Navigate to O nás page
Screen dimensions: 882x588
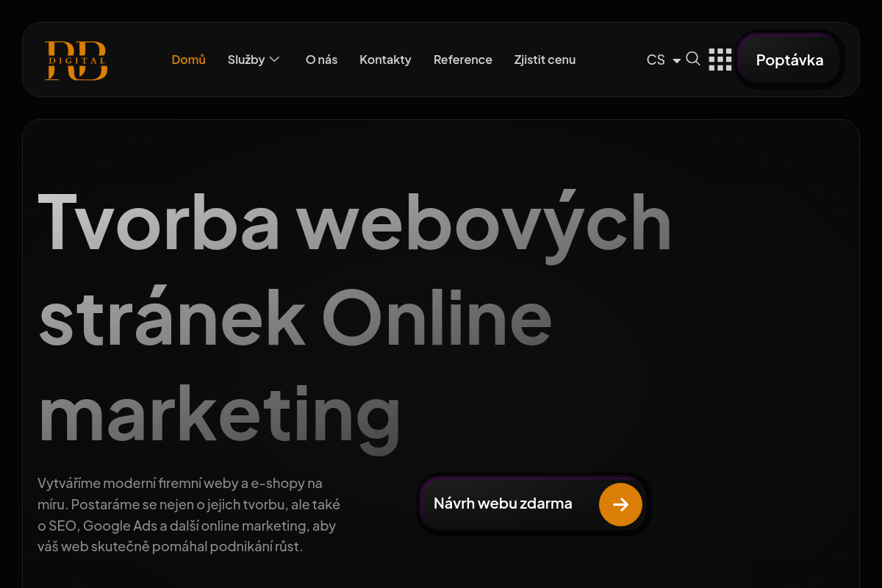pyautogui.click(x=322, y=60)
